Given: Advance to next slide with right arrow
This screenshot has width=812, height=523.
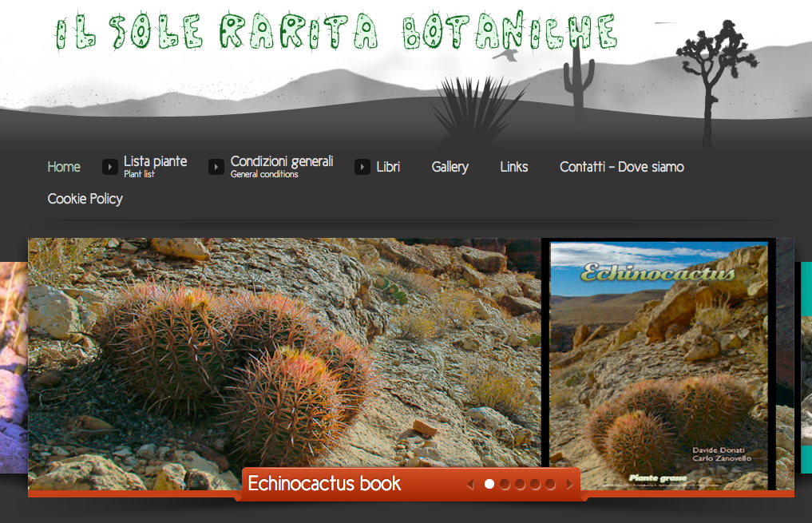Looking at the screenshot, I should [569, 484].
